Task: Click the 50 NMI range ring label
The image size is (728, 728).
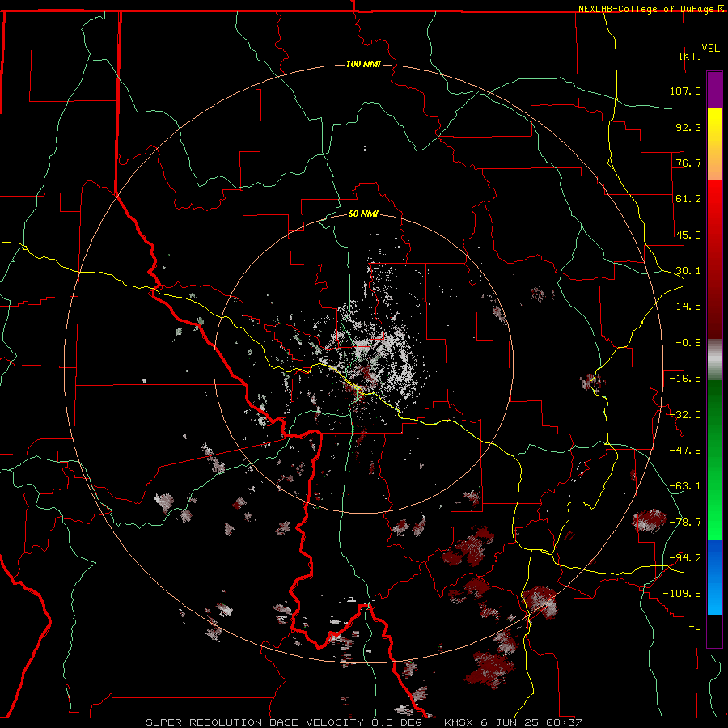Action: 363,214
